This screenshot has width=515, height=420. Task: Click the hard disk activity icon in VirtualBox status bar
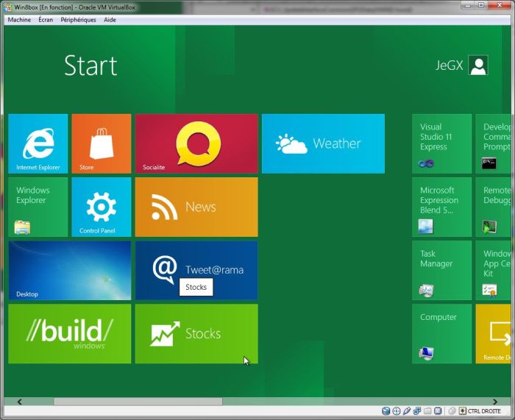(x=386, y=410)
